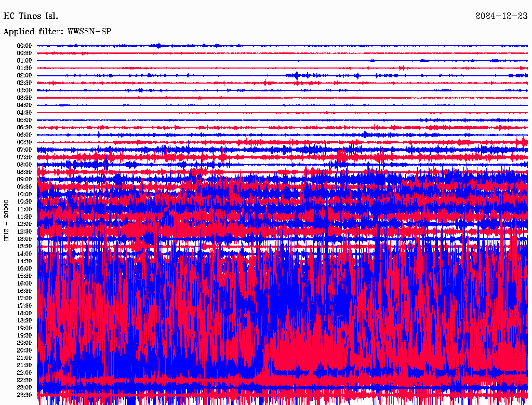This screenshot has width=532, height=405.
Task: Click the 15:30 time label
Action: [x=24, y=276]
